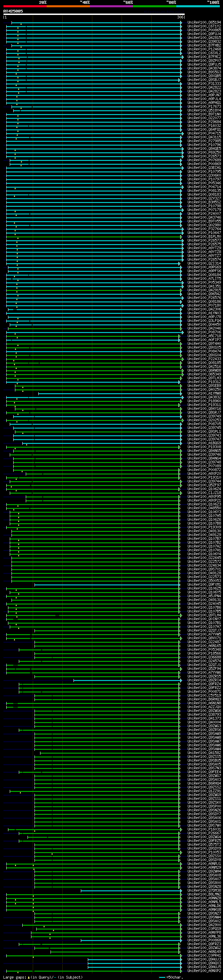Click the green ~80% identity legend segment

click(155, 6)
